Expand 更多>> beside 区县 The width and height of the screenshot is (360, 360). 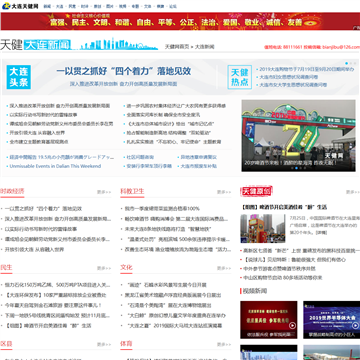[104, 344]
